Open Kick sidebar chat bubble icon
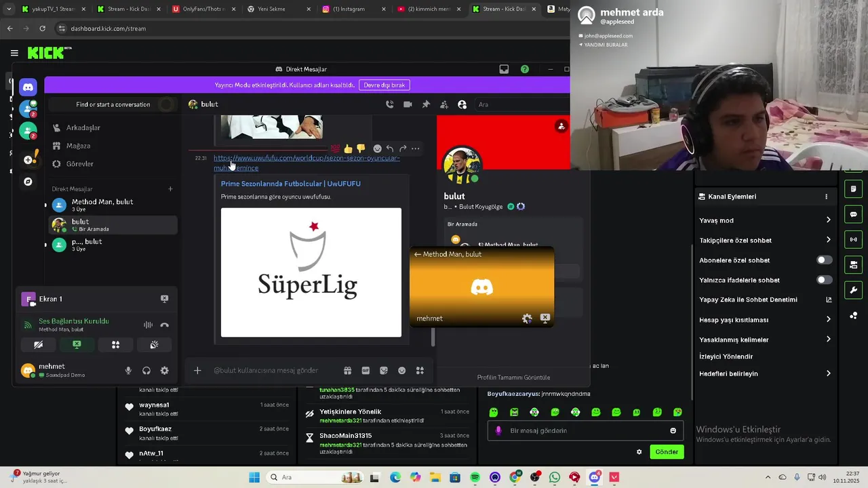 pyautogui.click(x=853, y=214)
